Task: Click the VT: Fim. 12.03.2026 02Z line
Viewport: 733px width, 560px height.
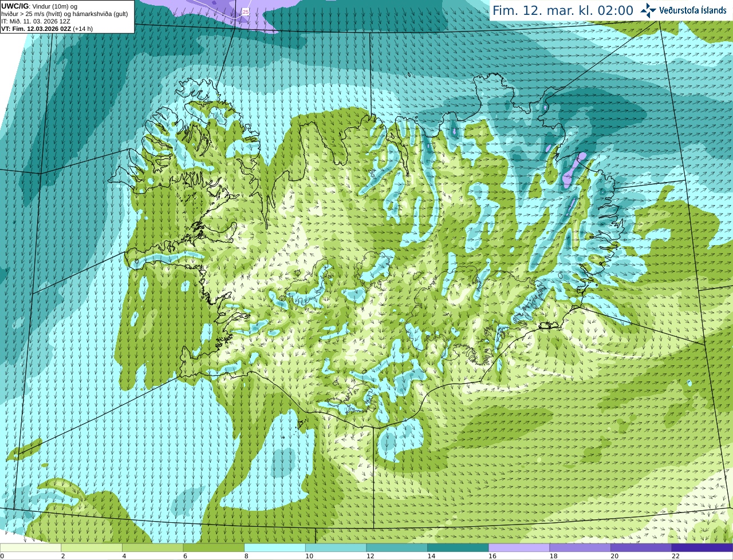Action: pos(47,29)
